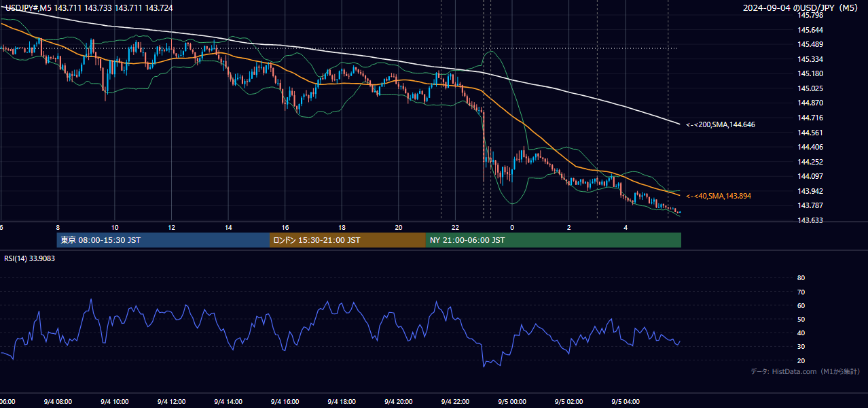Click the RSI scale value 80

pos(801,278)
